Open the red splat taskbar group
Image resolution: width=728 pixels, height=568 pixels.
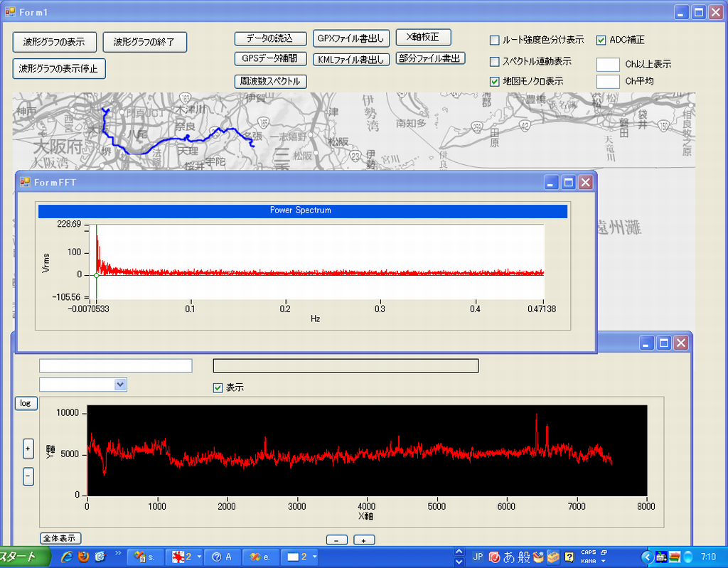184,557
